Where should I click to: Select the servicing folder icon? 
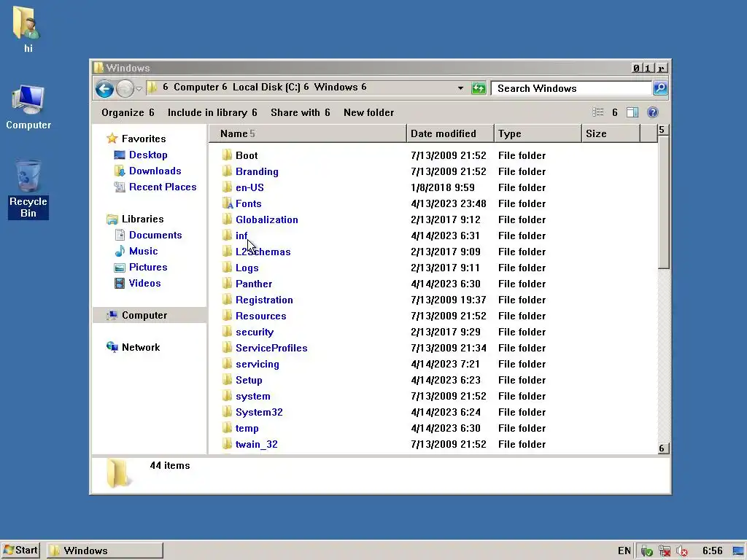point(228,364)
